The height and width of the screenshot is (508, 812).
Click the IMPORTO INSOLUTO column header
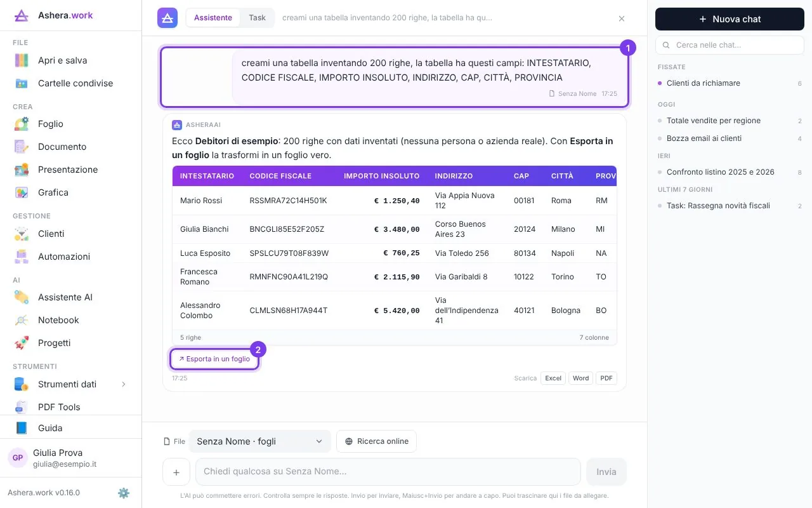click(382, 176)
